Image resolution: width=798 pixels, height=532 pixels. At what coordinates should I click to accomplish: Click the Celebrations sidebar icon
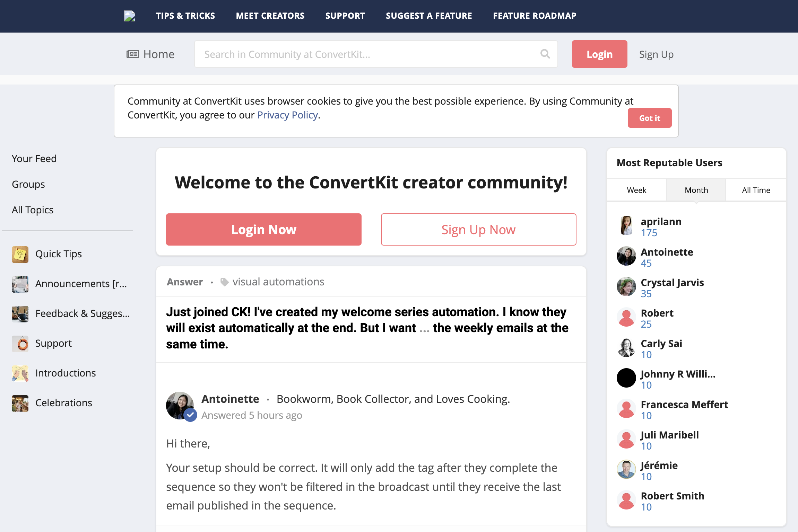20,402
